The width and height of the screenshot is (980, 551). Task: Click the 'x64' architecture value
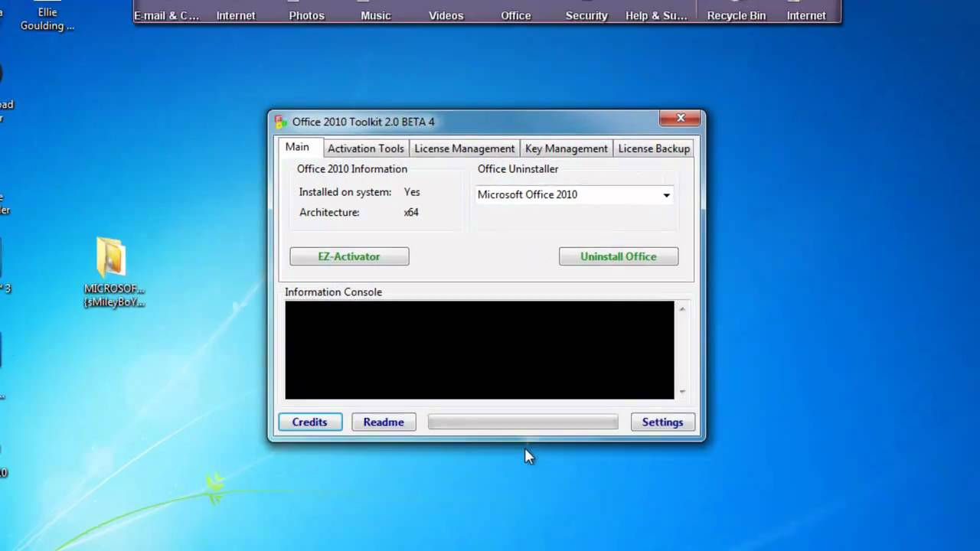(x=411, y=212)
